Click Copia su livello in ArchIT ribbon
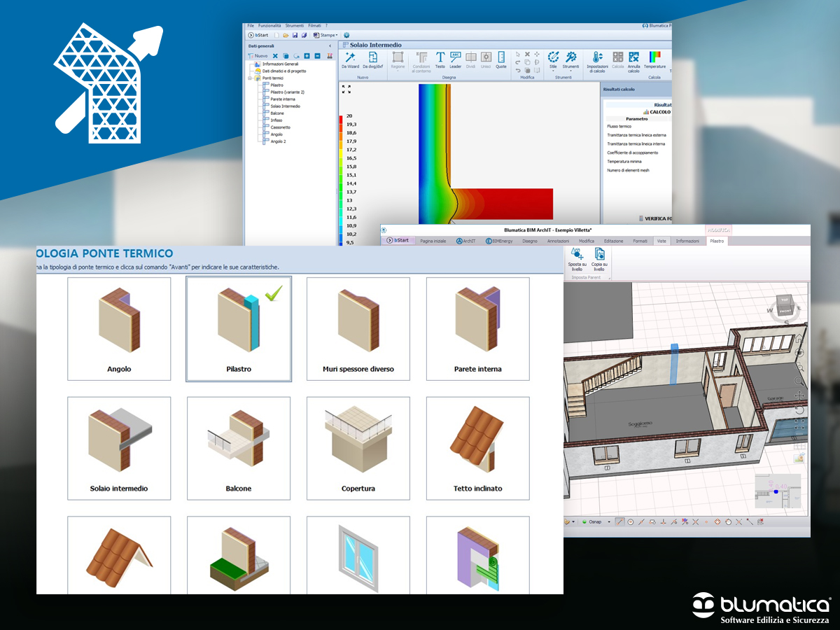 599,260
